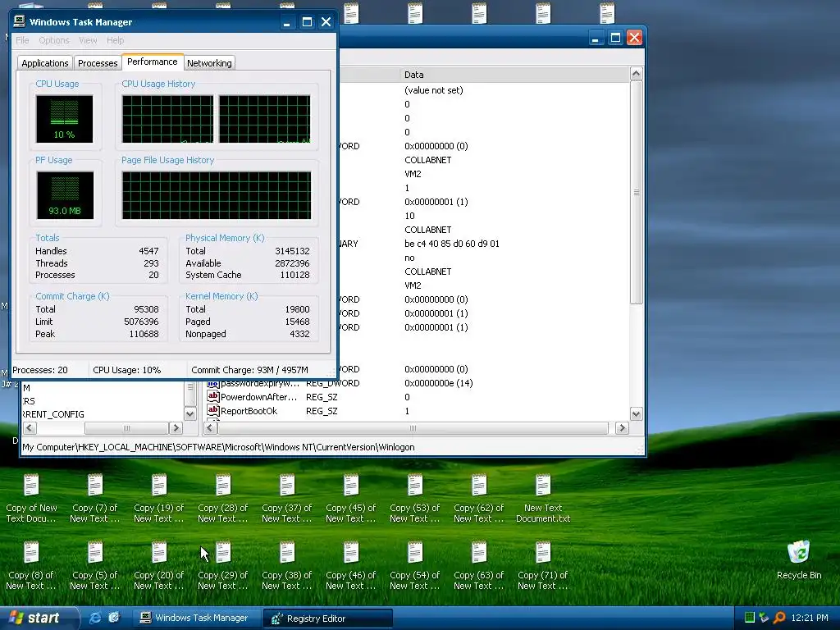Screen dimensions: 840x630
Task: Maximize the Registry Editor window
Action: pos(615,38)
